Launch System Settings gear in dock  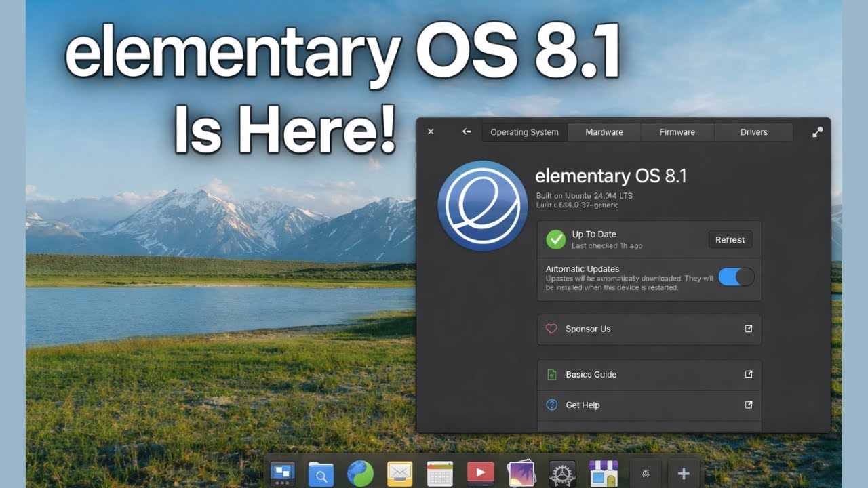pyautogui.click(x=562, y=473)
